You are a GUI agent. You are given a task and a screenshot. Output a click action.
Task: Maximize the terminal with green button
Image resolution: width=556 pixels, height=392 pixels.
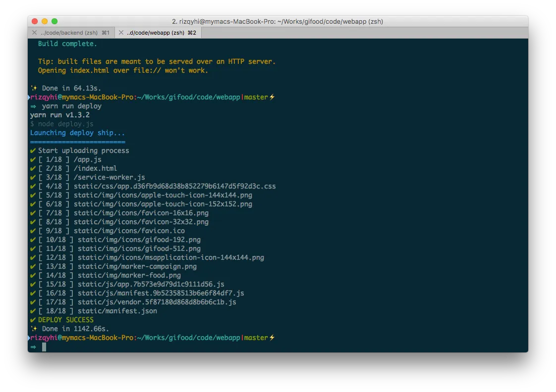55,21
